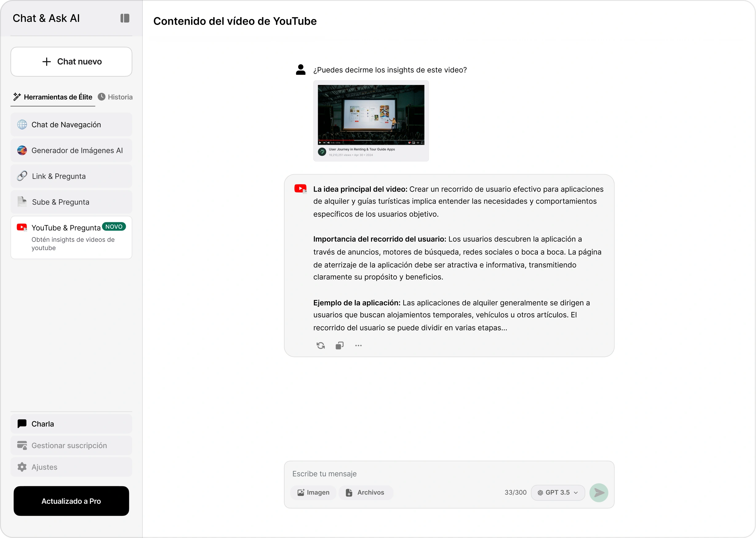Click the plus icon in Chat nuevo
756x538 pixels.
47,62
